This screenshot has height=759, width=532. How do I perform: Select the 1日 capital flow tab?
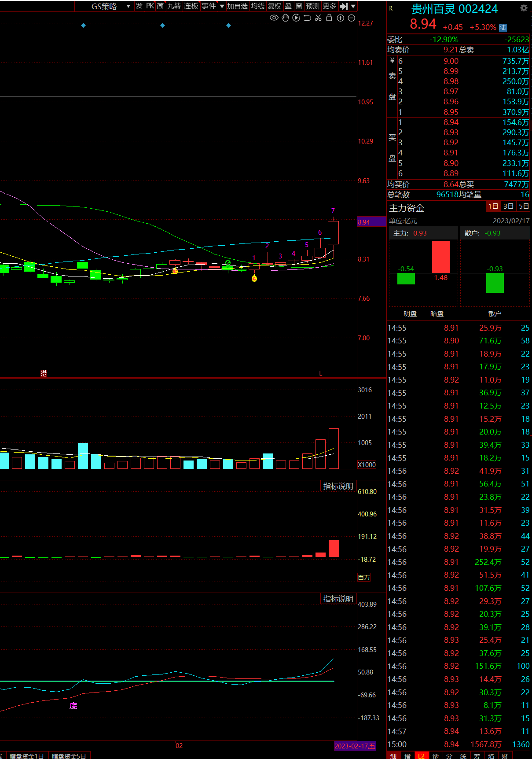pyautogui.click(x=493, y=206)
